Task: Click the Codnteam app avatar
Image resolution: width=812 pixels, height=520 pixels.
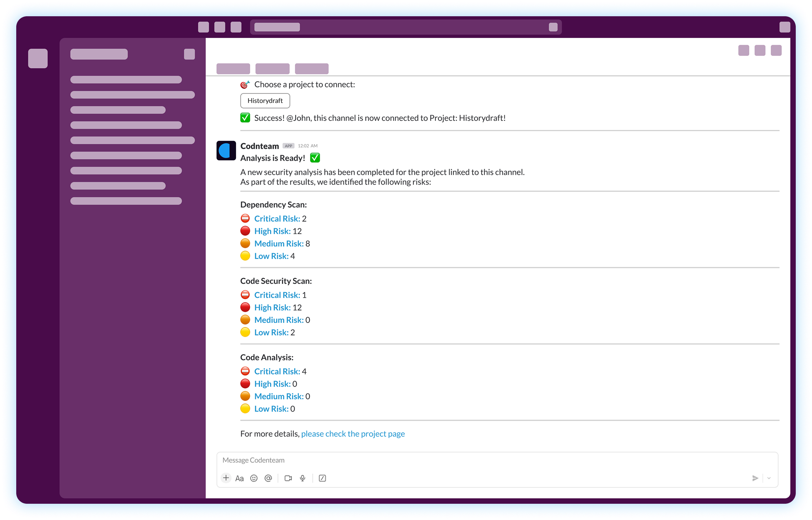Action: pos(226,150)
